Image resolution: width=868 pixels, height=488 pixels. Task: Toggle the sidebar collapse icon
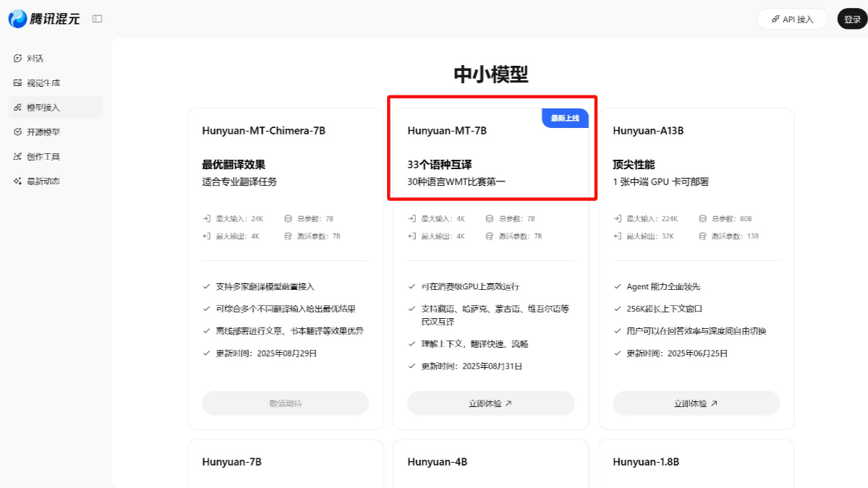(98, 19)
